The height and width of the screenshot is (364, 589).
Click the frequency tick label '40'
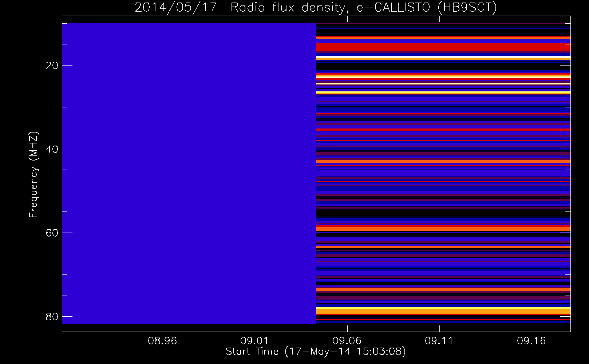[x=52, y=149]
